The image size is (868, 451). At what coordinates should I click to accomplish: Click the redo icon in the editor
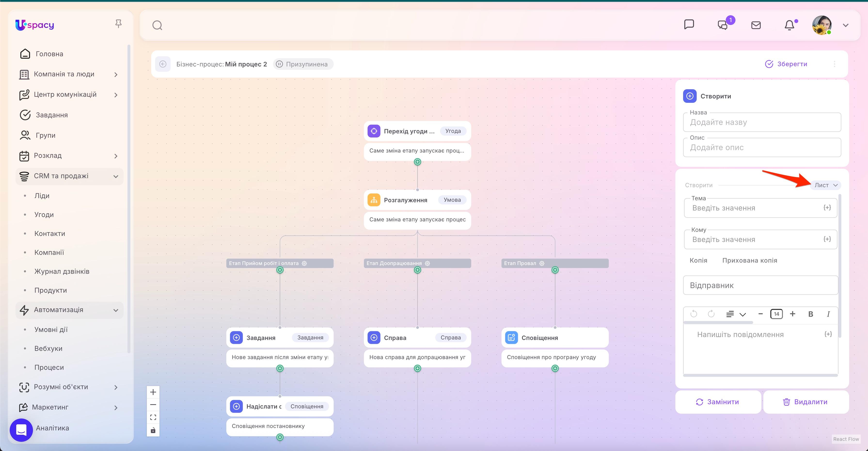point(712,314)
